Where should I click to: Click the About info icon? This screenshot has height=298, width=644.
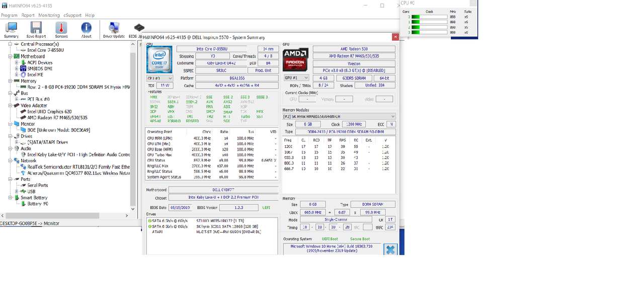pyautogui.click(x=87, y=30)
